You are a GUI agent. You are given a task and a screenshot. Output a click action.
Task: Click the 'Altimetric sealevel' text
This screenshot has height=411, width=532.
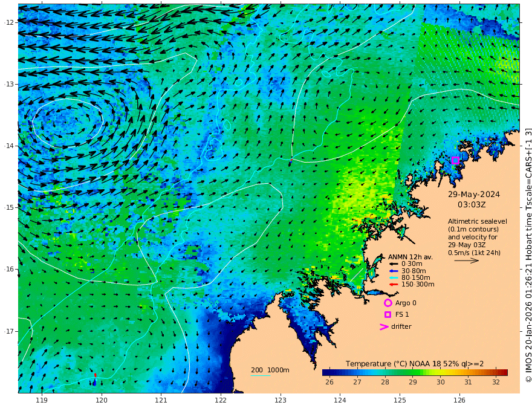tap(478, 221)
